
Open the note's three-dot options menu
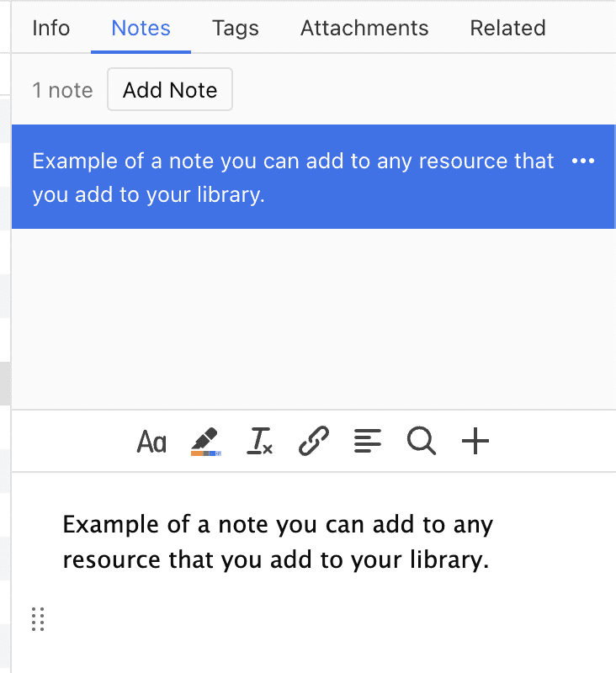click(583, 161)
